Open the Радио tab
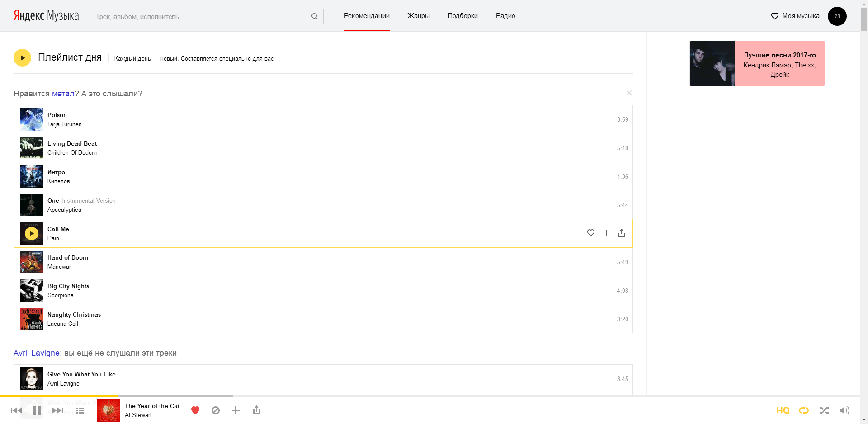This screenshot has height=424, width=868. tap(505, 16)
